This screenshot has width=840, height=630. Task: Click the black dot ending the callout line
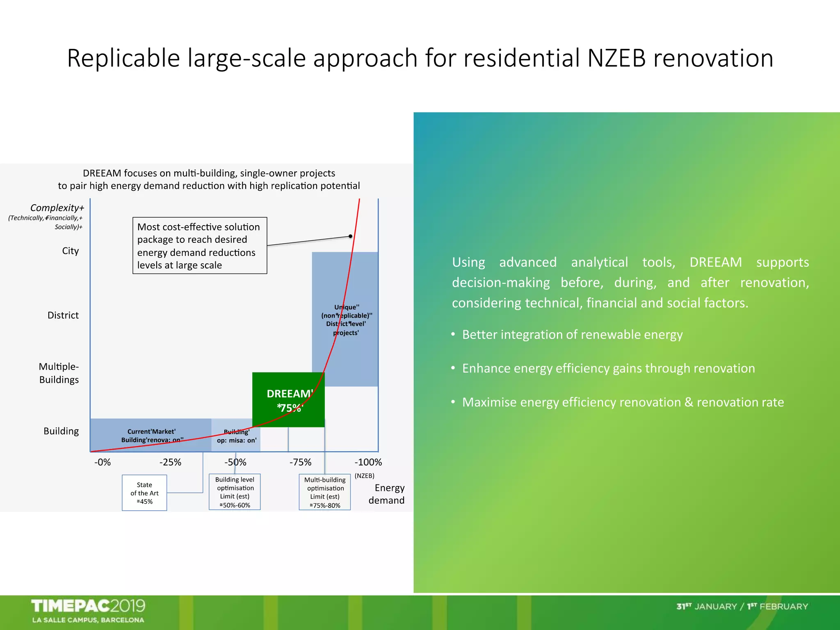click(x=350, y=236)
